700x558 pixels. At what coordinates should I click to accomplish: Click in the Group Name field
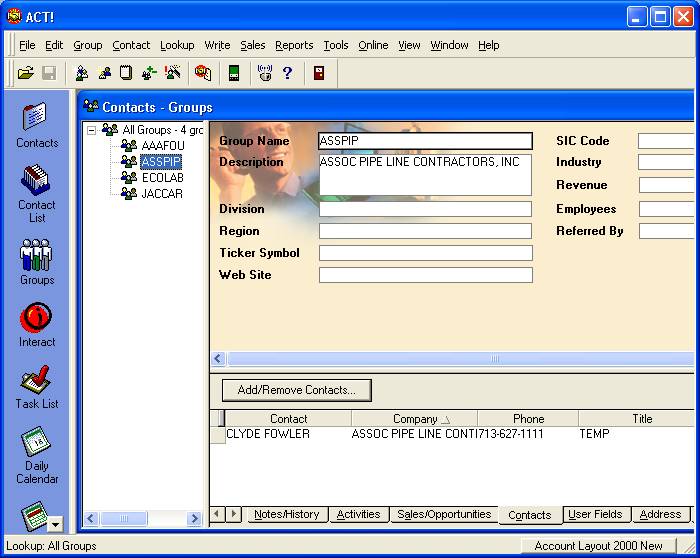click(x=425, y=141)
